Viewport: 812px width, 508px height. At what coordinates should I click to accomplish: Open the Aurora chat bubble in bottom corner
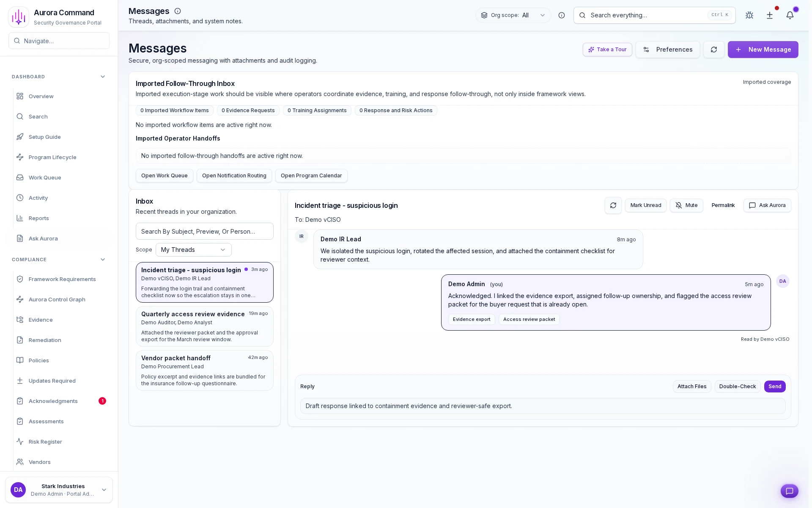click(x=790, y=491)
